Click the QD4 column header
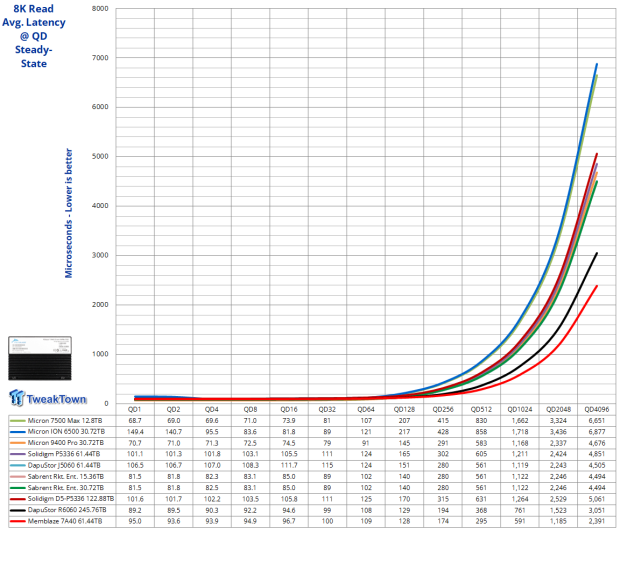Viewport: 620px width, 568px height. tap(212, 409)
